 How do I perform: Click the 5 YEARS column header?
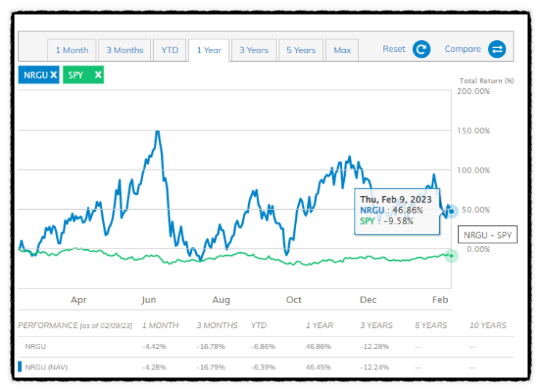tap(431, 326)
